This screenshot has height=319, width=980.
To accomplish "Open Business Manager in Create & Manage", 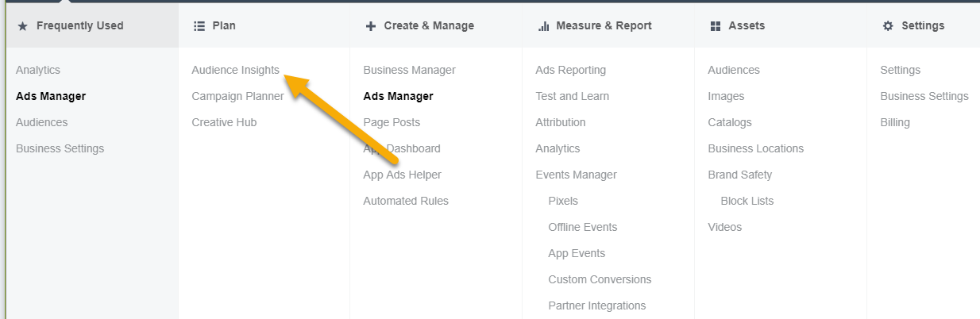I will (x=409, y=70).
